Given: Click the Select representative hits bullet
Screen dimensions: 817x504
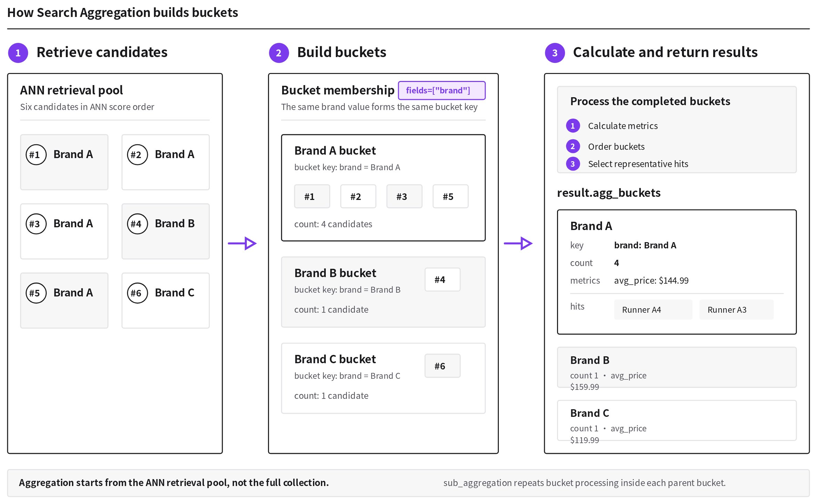Looking at the screenshot, I should (x=573, y=164).
